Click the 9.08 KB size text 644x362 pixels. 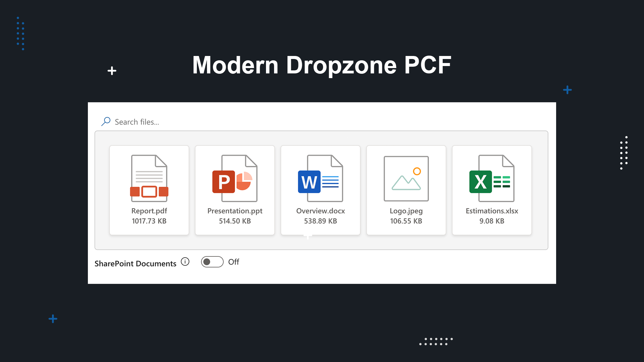[492, 221]
